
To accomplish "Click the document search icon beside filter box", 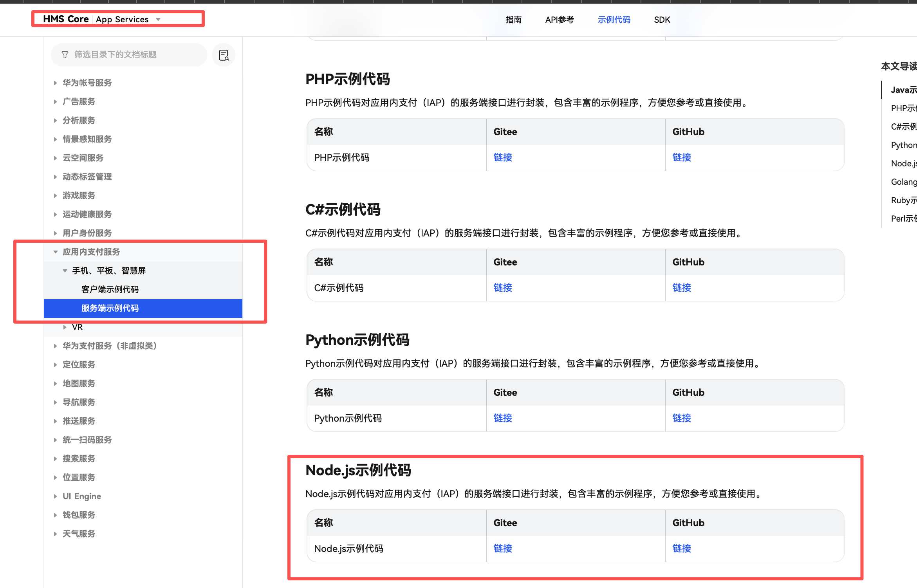I will click(x=224, y=55).
